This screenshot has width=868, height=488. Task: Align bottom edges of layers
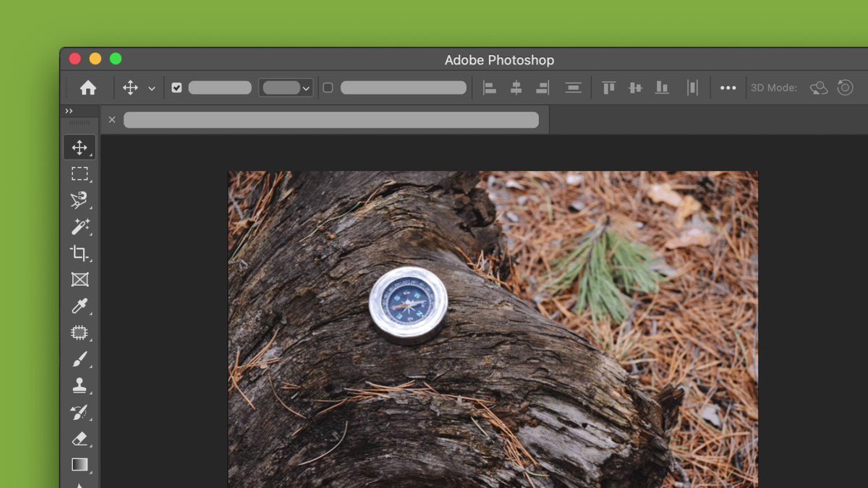pos(662,87)
